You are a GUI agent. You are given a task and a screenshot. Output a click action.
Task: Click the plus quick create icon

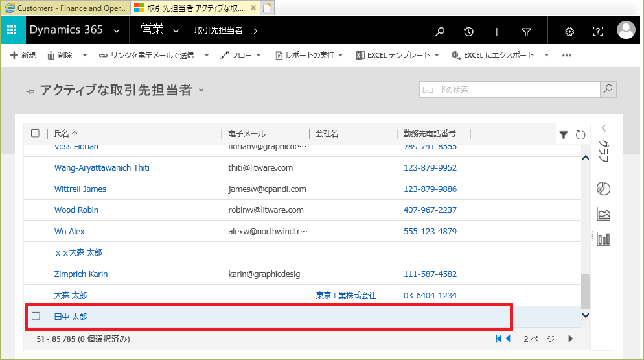(496, 32)
